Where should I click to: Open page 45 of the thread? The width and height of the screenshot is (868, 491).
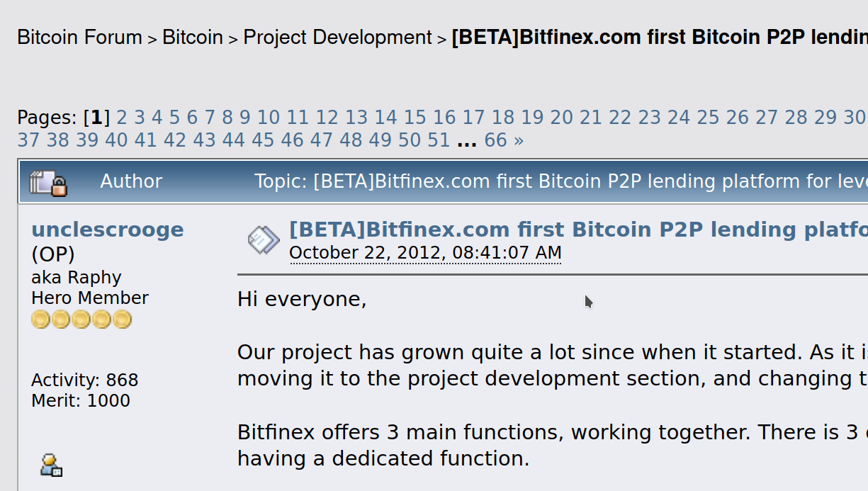click(x=263, y=140)
